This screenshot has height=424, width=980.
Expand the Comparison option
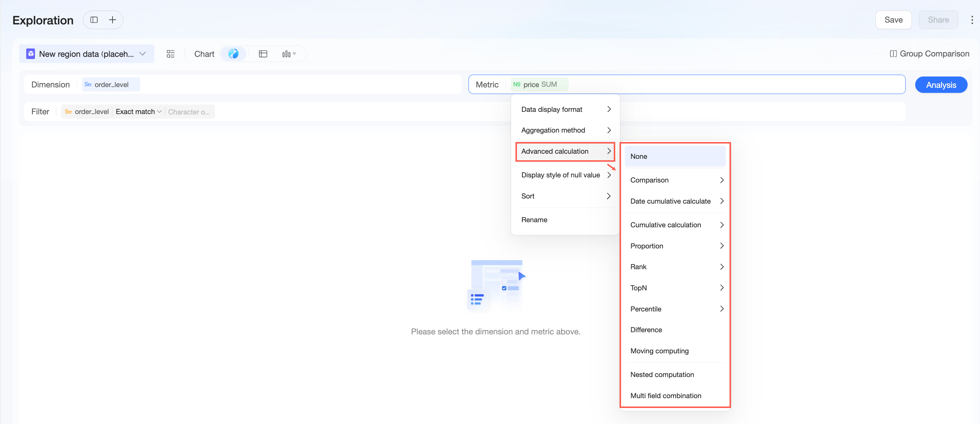(x=675, y=180)
